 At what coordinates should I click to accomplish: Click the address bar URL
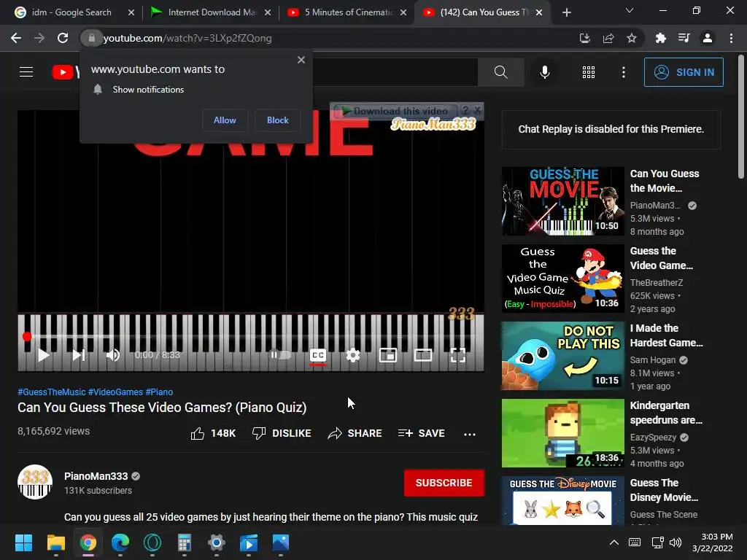(x=187, y=38)
